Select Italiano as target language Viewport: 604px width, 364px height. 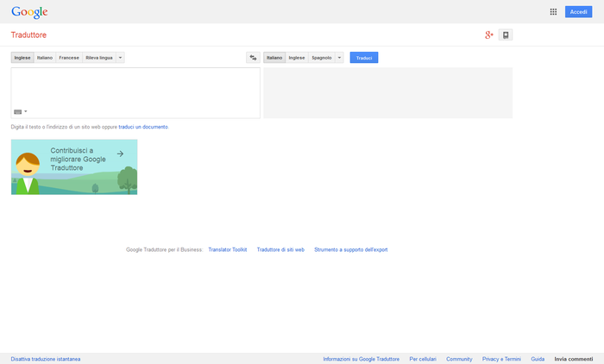(x=274, y=58)
